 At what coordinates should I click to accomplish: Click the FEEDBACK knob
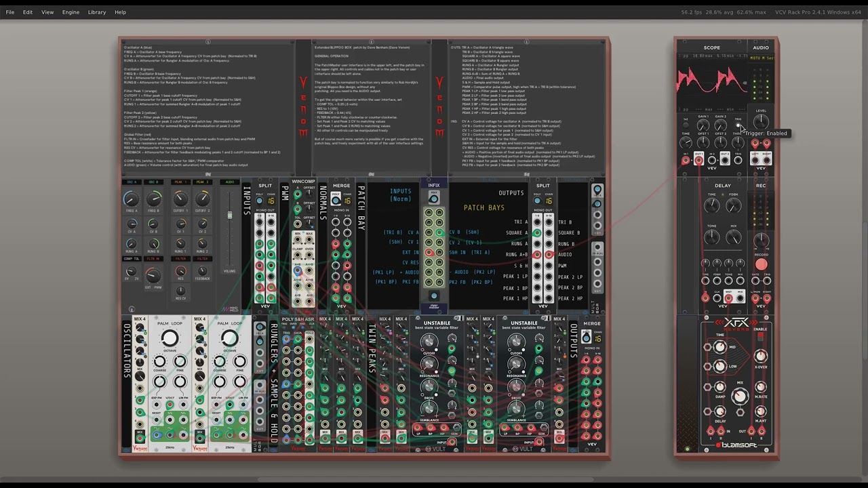(x=202, y=271)
